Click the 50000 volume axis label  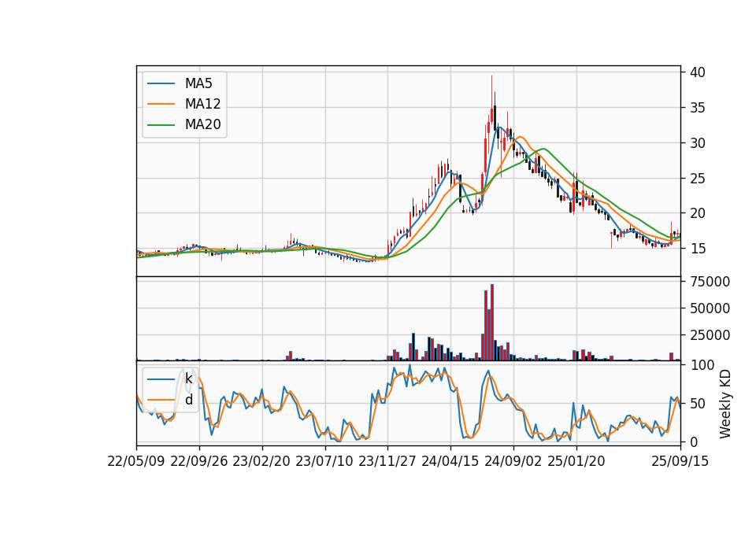click(710, 308)
